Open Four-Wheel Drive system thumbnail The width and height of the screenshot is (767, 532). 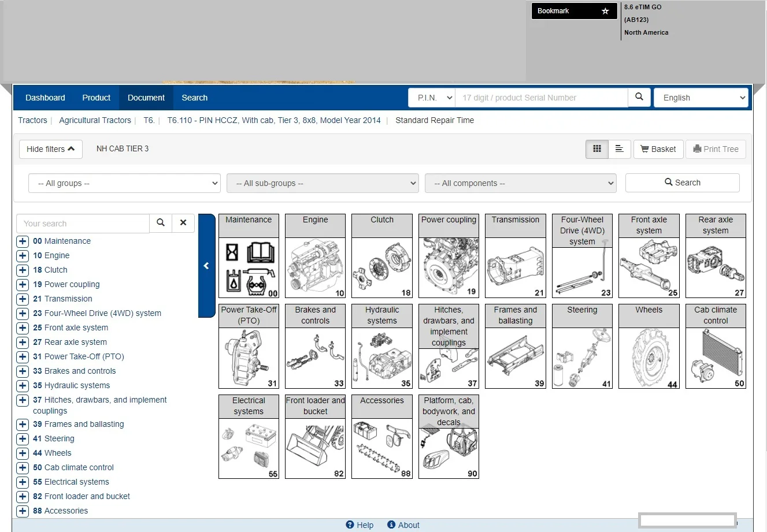pos(582,256)
